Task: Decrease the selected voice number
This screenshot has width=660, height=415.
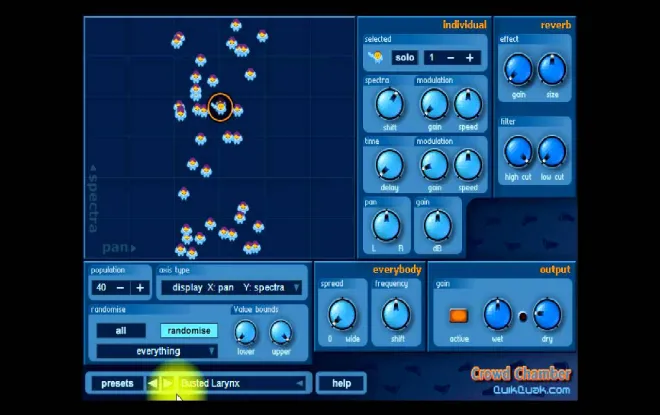Action: tap(450, 58)
